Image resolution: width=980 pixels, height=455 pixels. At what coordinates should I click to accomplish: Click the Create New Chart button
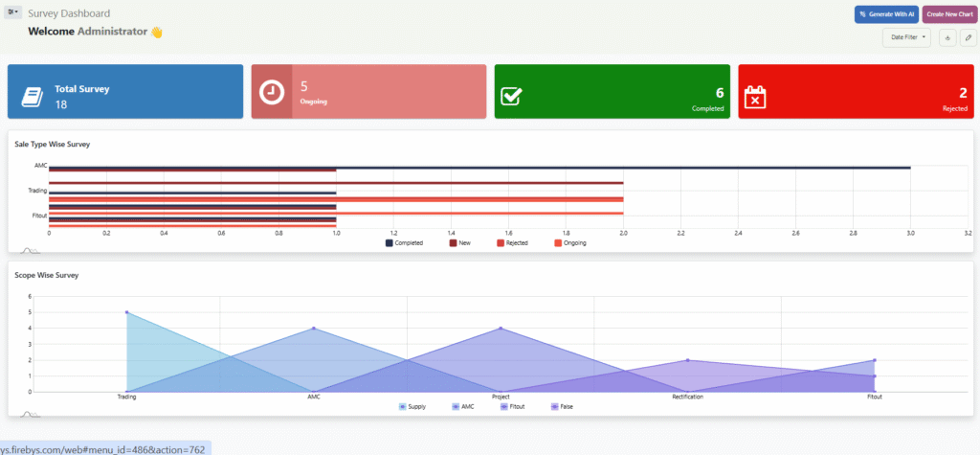click(948, 14)
